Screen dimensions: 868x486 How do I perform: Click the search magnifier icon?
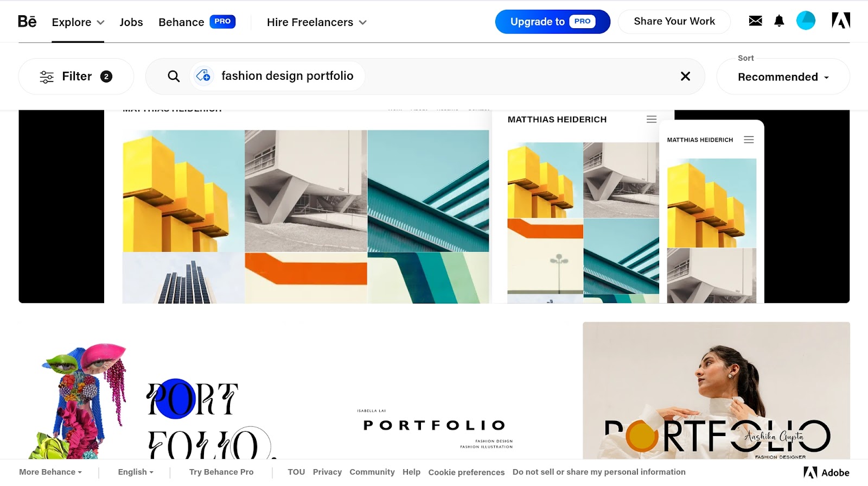174,77
